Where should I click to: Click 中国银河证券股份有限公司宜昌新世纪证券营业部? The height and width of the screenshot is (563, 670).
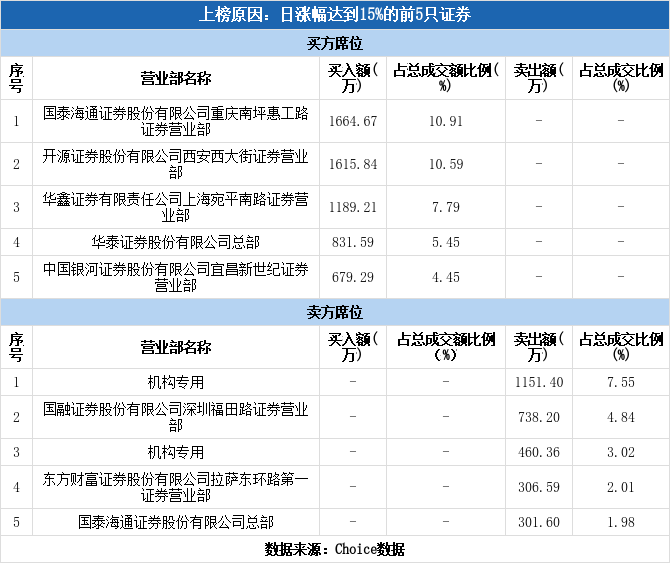click(176, 277)
